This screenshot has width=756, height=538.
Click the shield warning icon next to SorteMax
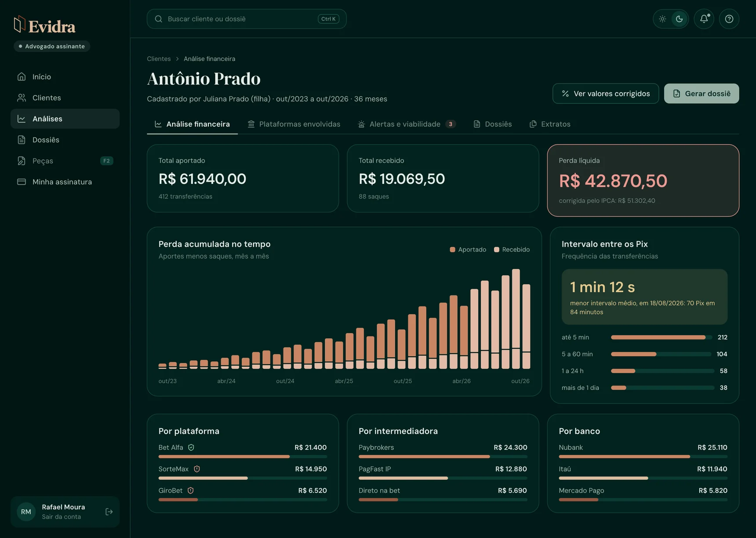[197, 469]
